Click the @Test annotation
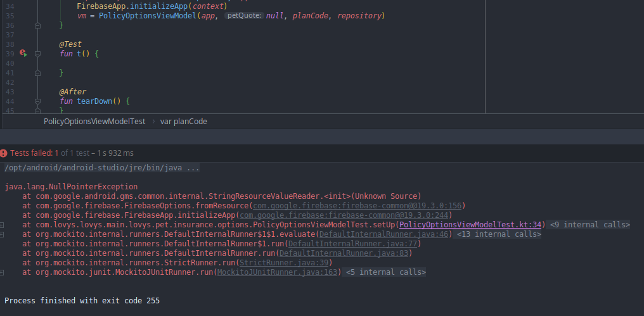This screenshot has width=644, height=316. click(x=70, y=44)
